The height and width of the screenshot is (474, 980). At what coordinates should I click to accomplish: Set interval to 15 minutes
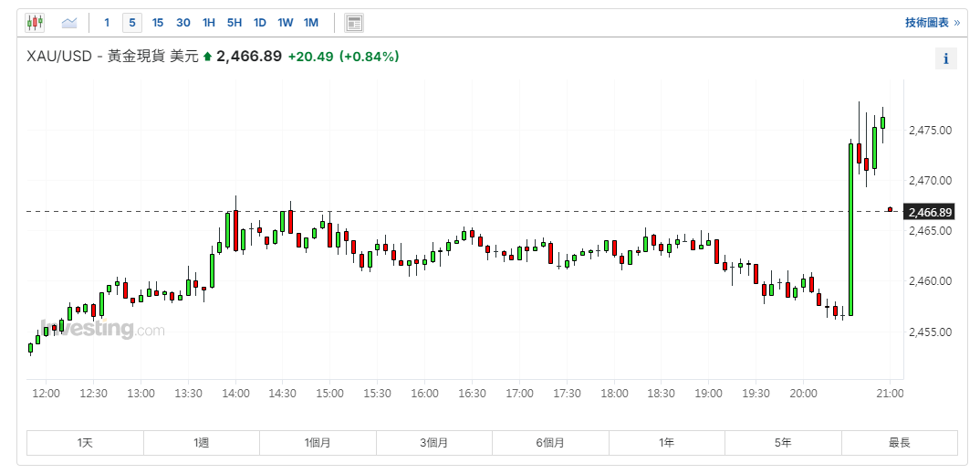click(158, 23)
